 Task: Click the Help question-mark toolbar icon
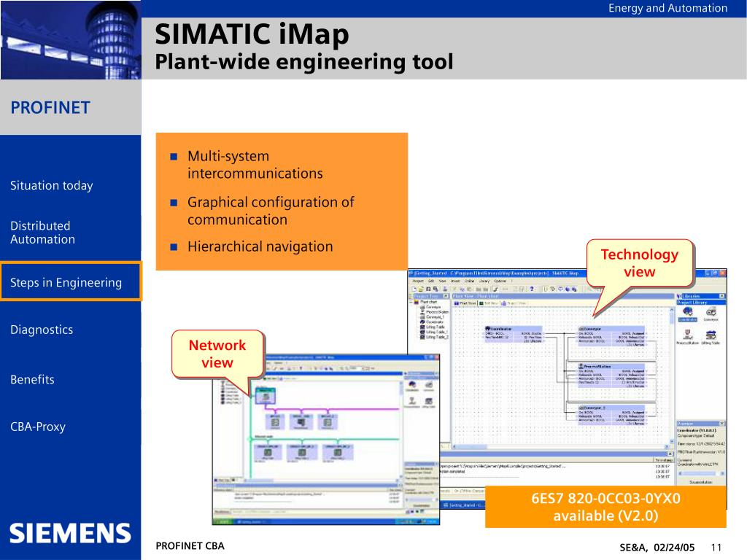532,289
